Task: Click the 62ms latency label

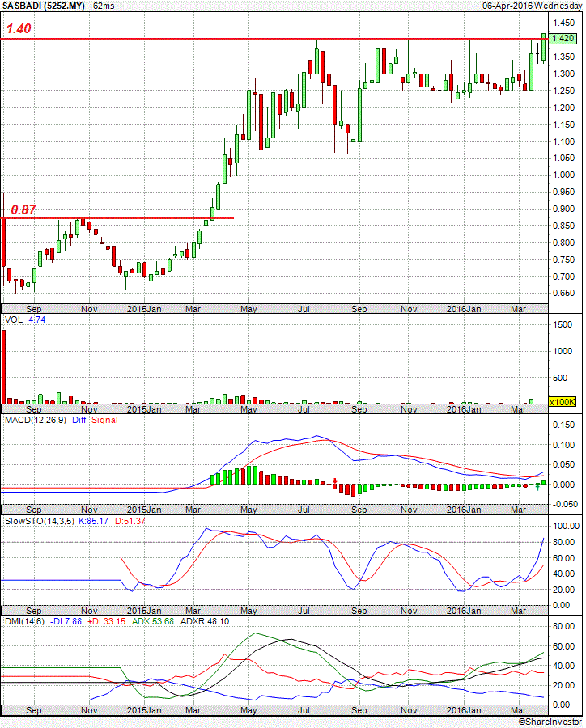Action: pos(103,6)
